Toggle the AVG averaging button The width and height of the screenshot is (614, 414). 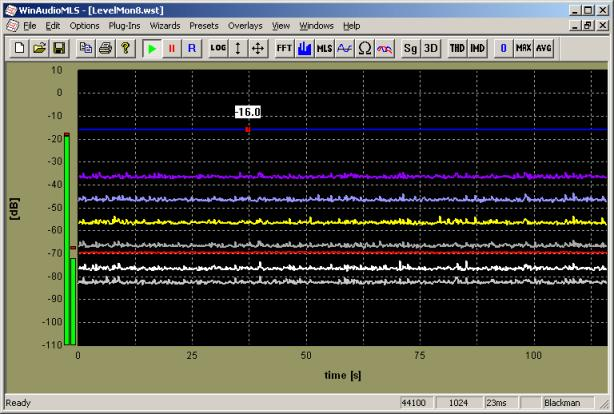[x=543, y=48]
